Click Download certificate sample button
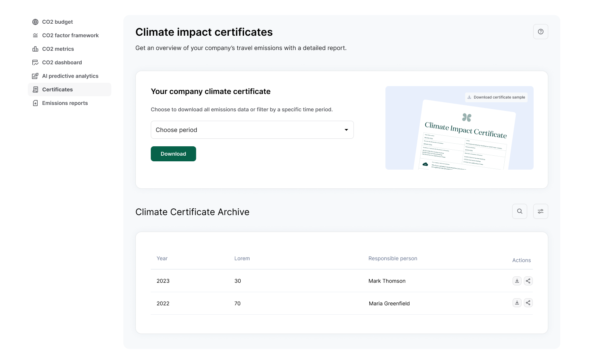The height and width of the screenshot is (364, 590). 496,97
